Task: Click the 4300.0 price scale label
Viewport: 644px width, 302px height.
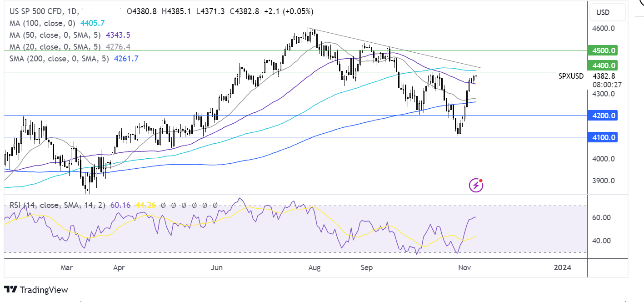Action: [x=604, y=94]
